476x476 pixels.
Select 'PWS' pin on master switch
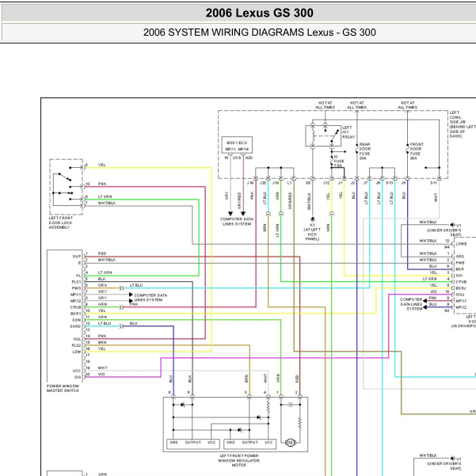[x=76, y=288]
